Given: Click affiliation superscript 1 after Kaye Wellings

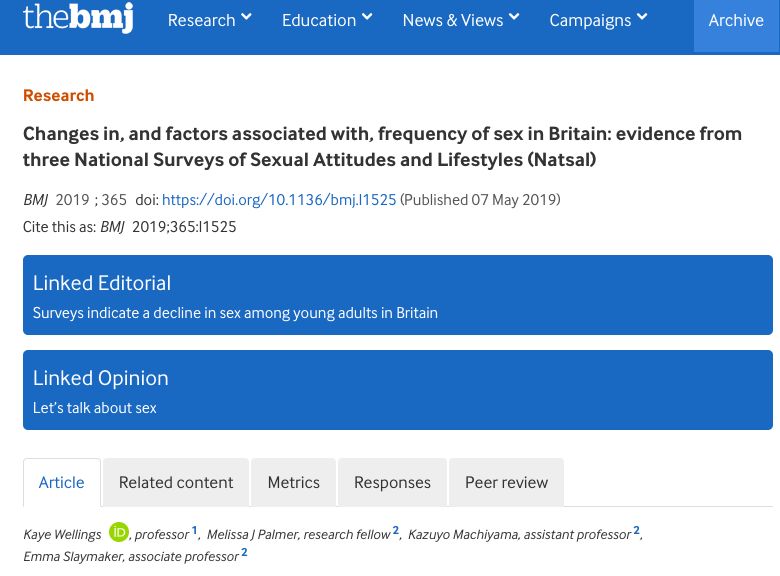Looking at the screenshot, I should pyautogui.click(x=194, y=531).
